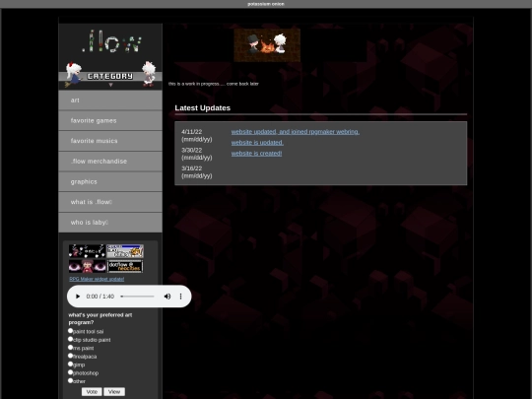This screenshot has width=532, height=399.
Task: Select clip studio paint radio option
Action: point(71,339)
